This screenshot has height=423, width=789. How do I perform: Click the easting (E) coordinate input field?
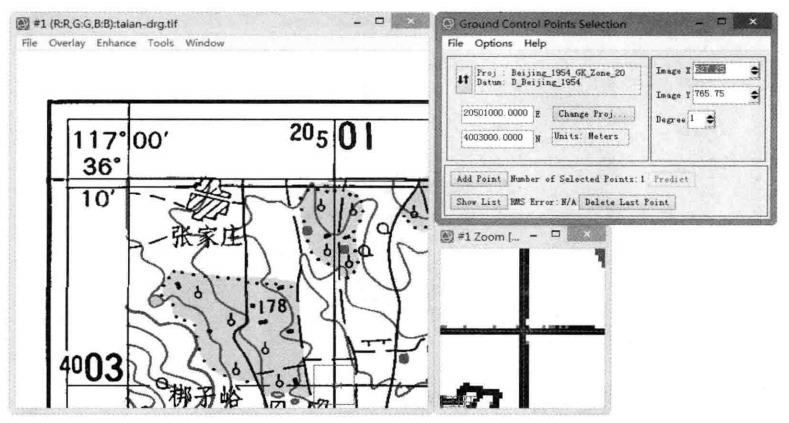[x=495, y=115]
